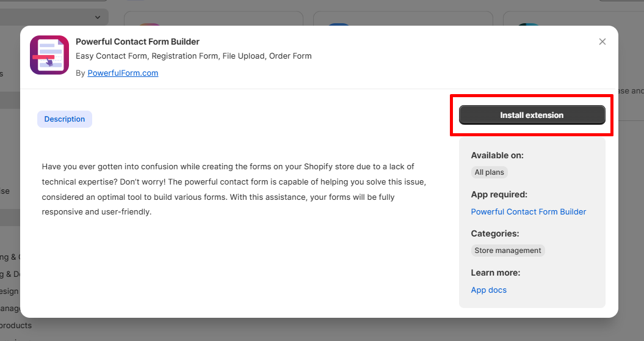Click the Store management category tag

click(x=508, y=251)
